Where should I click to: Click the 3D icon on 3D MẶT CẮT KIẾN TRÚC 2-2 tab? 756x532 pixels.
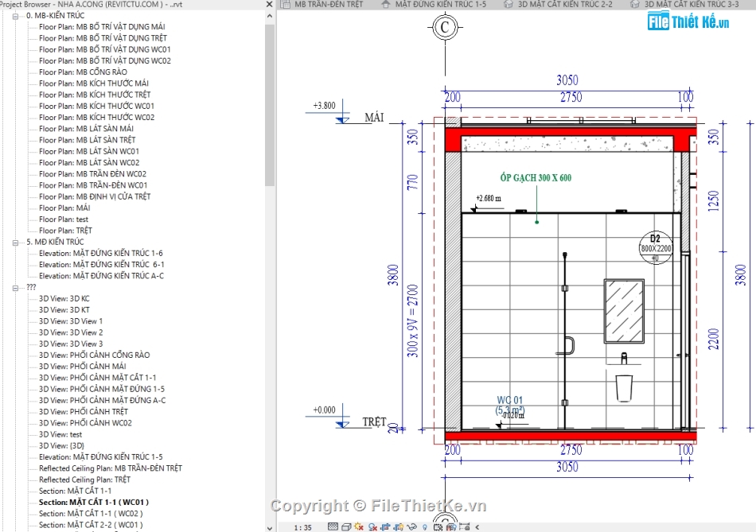509,4
